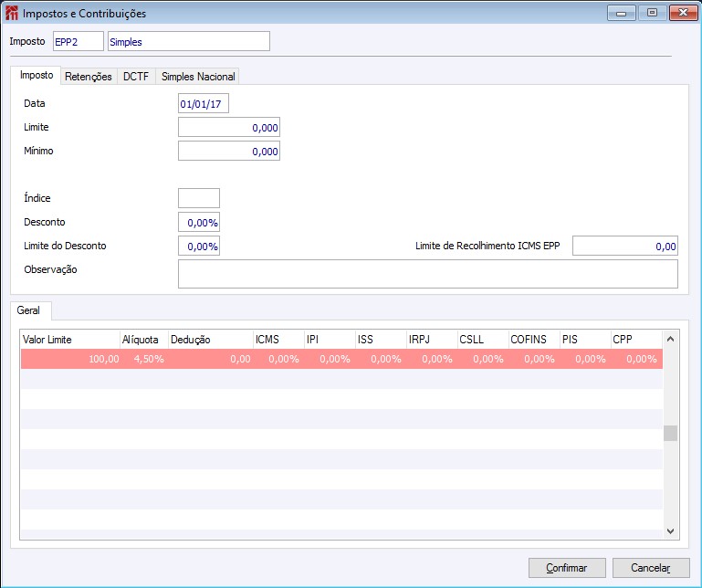
Task: Close the Impostos e Contribuições window
Action: pos(683,13)
